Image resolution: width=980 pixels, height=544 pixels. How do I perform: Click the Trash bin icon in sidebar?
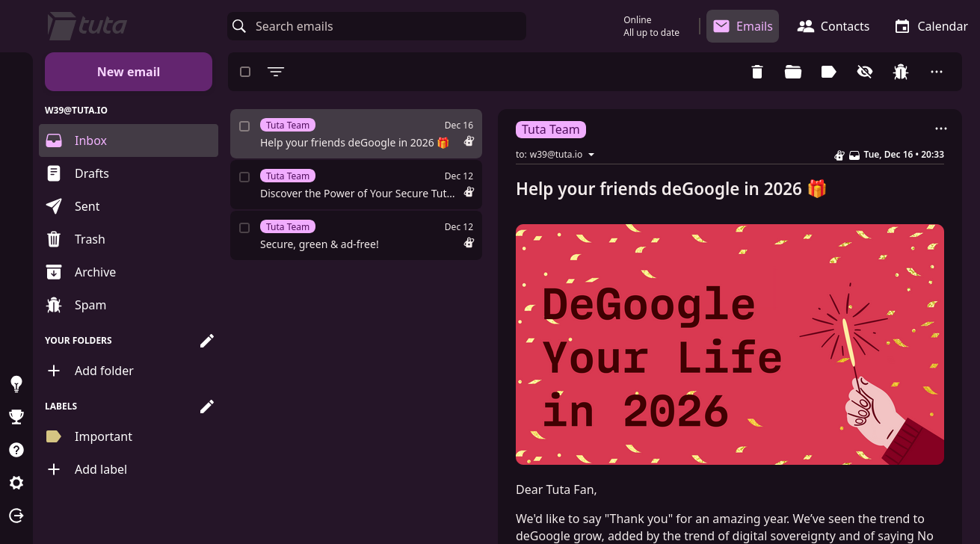point(54,239)
